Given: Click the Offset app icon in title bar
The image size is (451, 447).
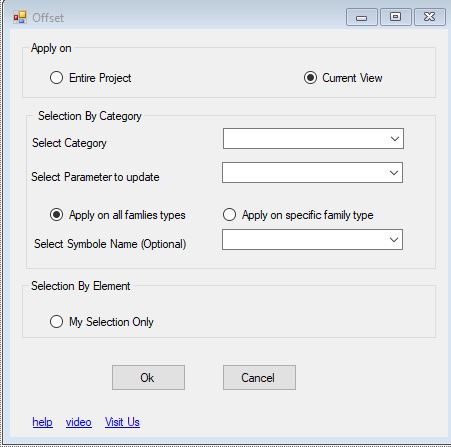Looking at the screenshot, I should (x=20, y=17).
